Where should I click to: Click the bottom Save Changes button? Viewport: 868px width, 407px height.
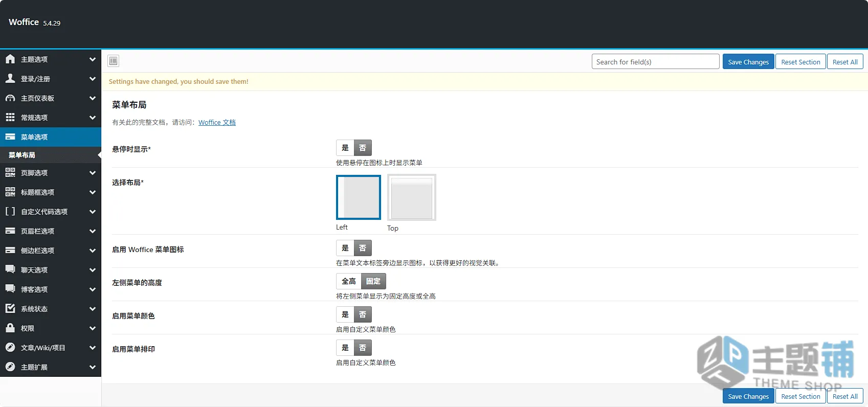click(x=748, y=396)
